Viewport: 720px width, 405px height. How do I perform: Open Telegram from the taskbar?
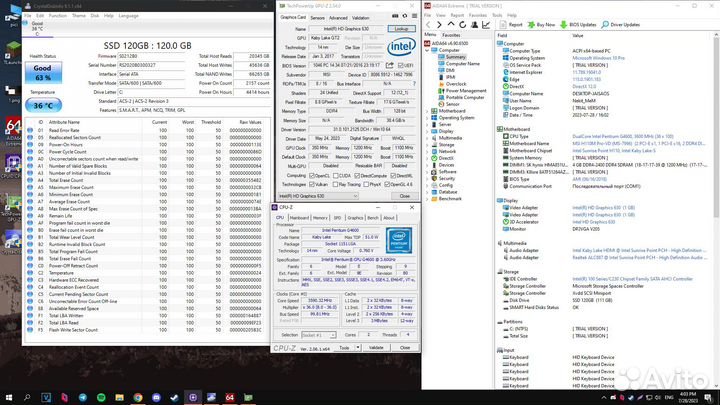click(83, 397)
